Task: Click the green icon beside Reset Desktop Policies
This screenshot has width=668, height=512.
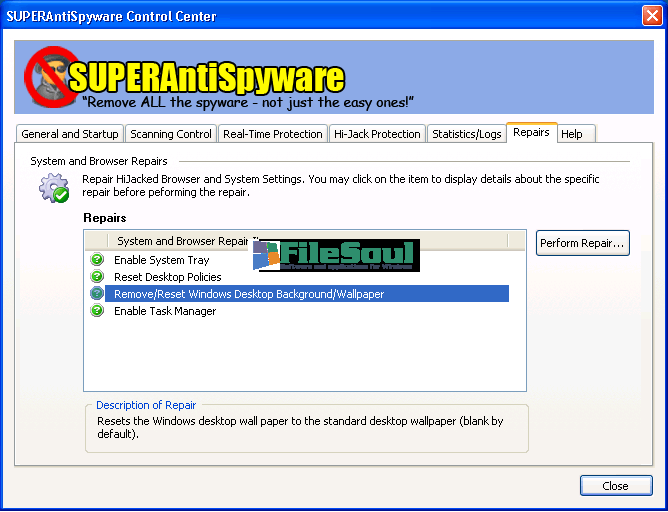Action: pyautogui.click(x=97, y=276)
